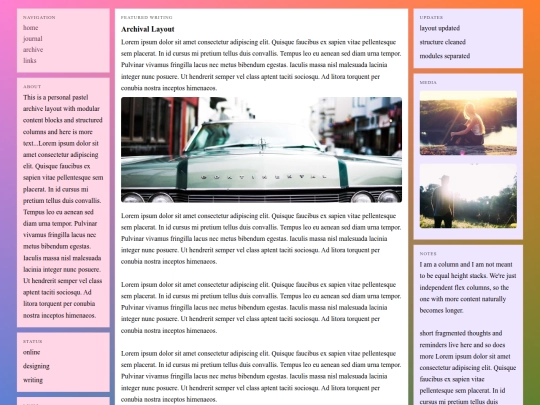Open the links navigation entry
The height and width of the screenshot is (405, 540).
point(30,61)
